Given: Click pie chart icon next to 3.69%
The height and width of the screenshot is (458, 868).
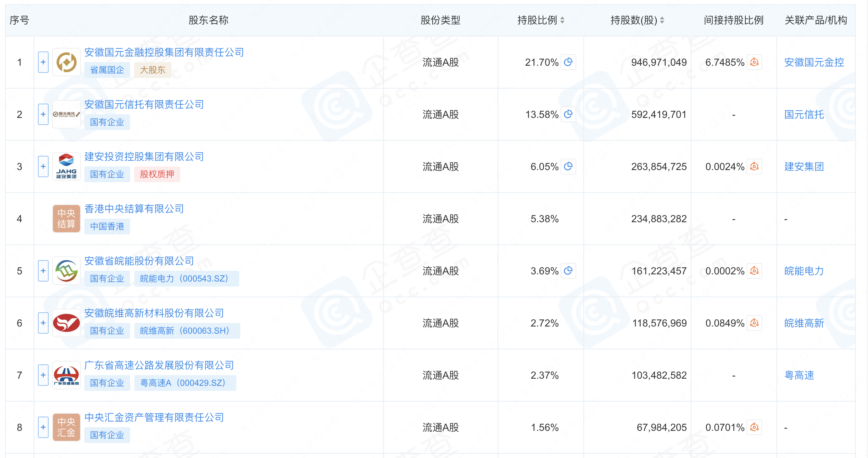Looking at the screenshot, I should pos(568,271).
